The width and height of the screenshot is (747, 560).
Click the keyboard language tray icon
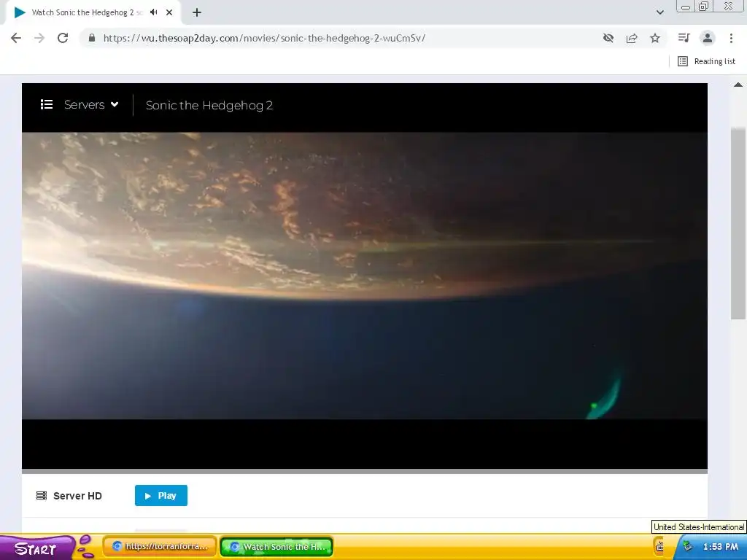(x=659, y=547)
